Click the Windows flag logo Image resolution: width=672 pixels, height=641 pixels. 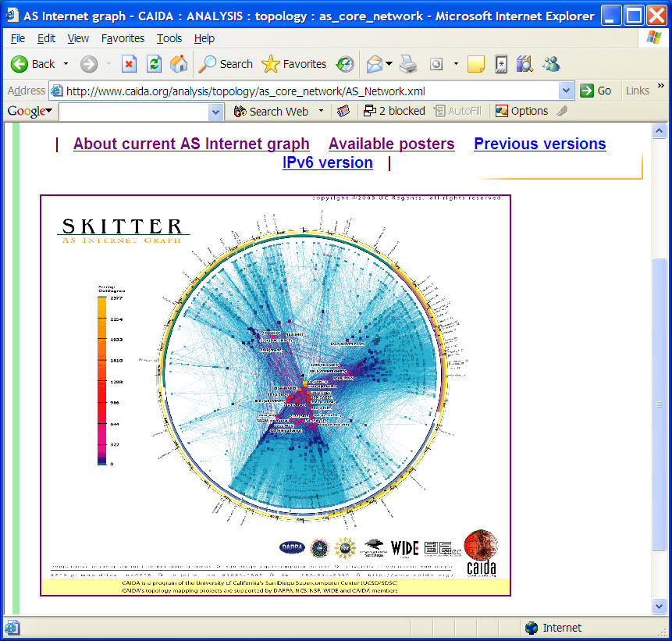653,37
